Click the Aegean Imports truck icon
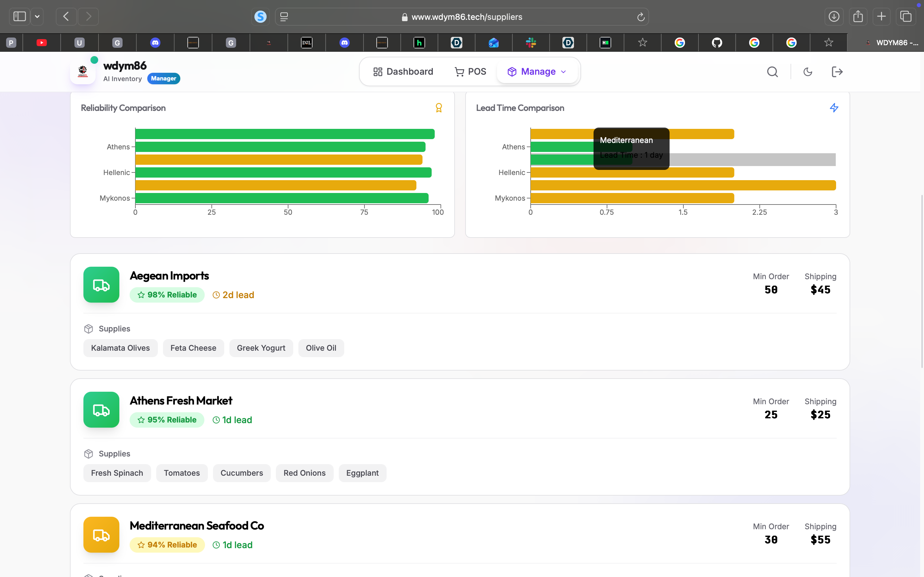This screenshot has height=577, width=924. point(101,285)
